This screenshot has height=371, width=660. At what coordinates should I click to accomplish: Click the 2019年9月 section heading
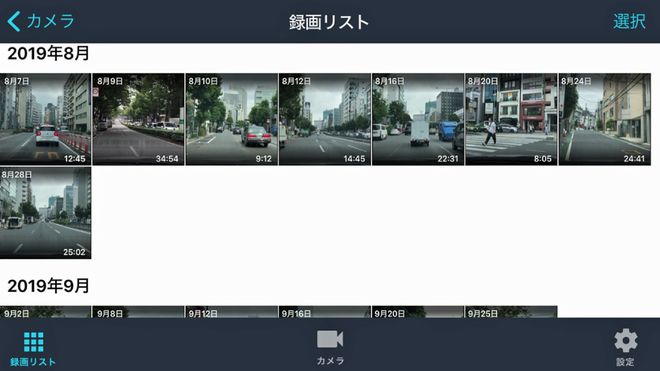click(x=48, y=286)
